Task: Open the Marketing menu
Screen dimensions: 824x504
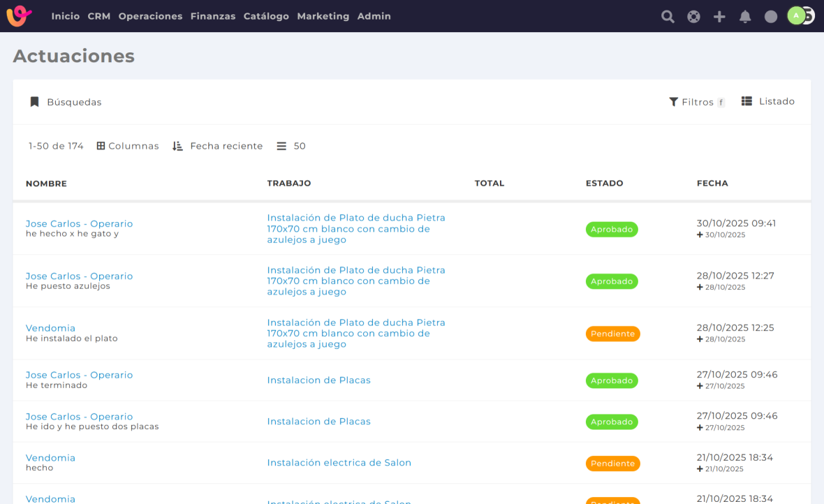Action: [x=323, y=16]
